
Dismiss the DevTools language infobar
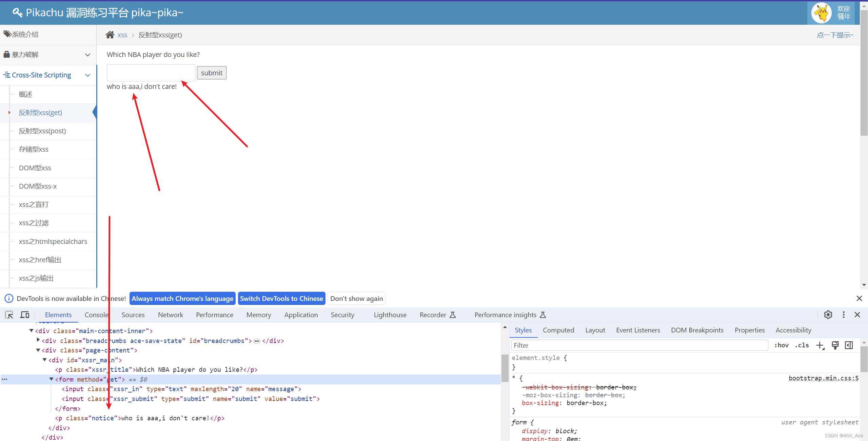(x=859, y=299)
